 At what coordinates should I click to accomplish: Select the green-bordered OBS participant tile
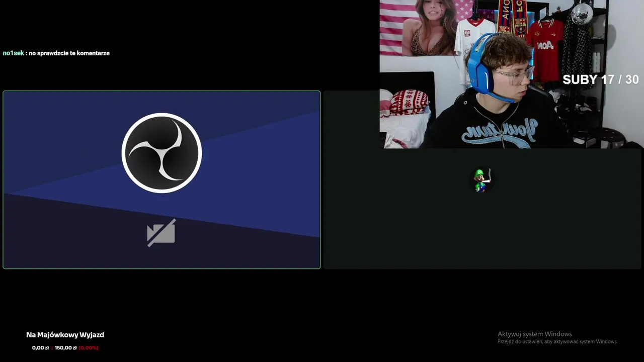click(162, 180)
